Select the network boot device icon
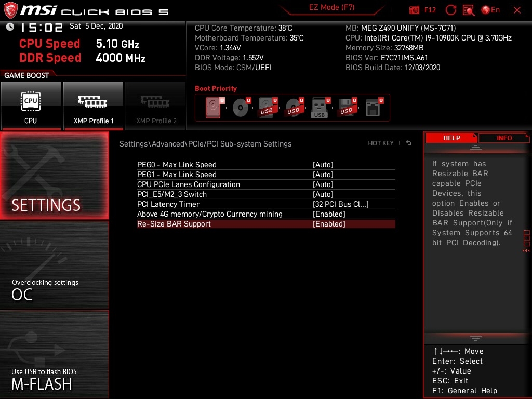Screen dimensions: 532x399 [x=374, y=108]
